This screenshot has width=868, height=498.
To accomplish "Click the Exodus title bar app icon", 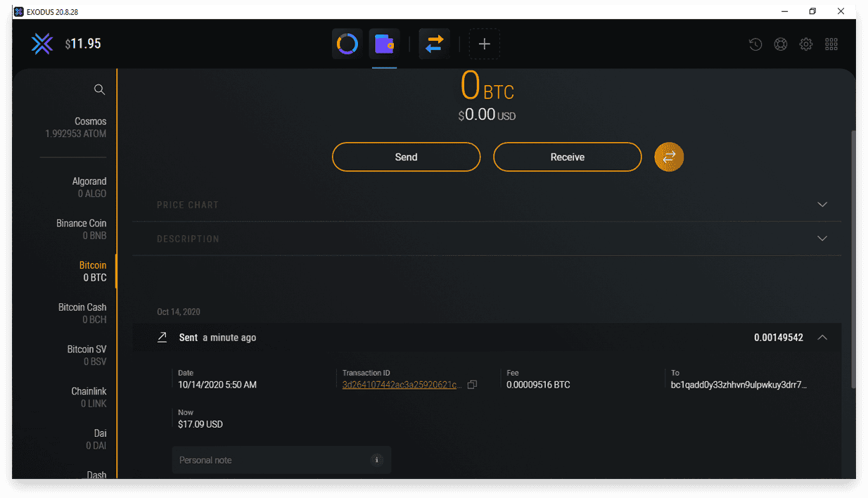I will (x=19, y=11).
